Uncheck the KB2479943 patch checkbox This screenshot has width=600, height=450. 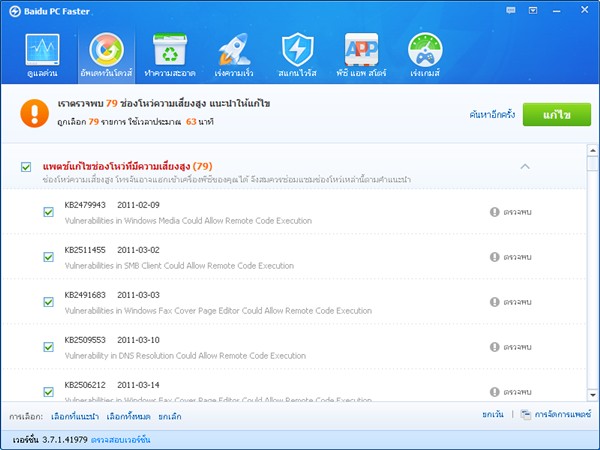48,212
